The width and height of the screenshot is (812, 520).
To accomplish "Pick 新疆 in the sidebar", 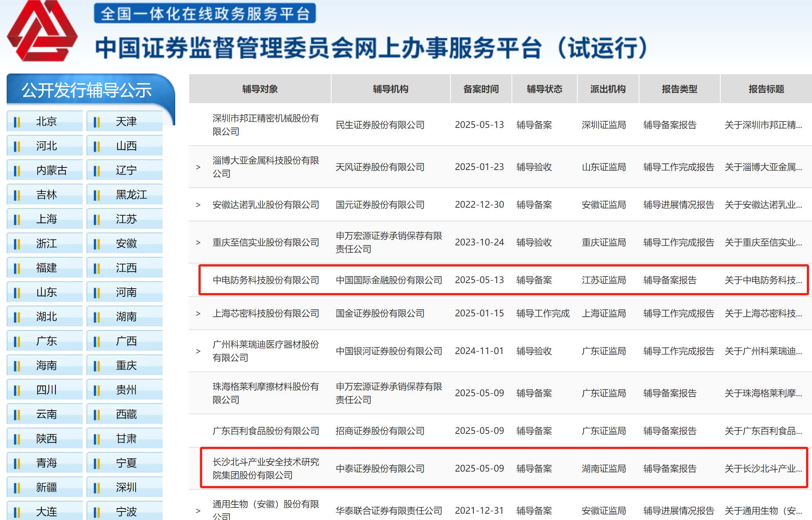I will point(45,487).
